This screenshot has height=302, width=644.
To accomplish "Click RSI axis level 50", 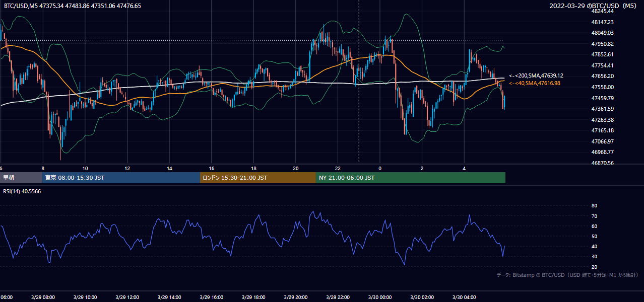I will [594, 236].
